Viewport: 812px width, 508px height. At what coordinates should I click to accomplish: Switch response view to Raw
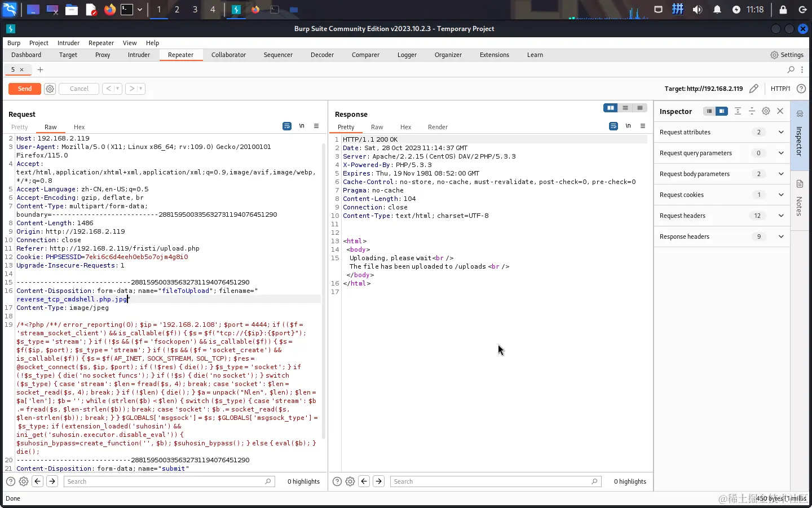377,127
